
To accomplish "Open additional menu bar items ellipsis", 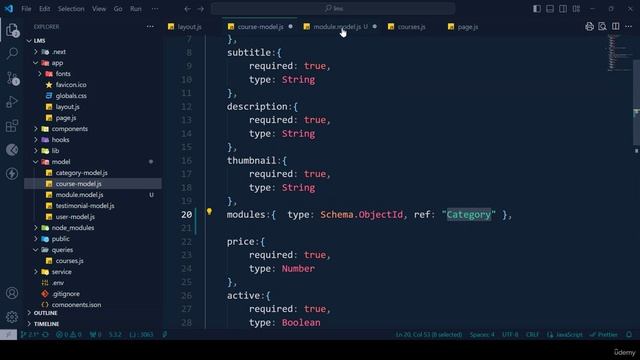I will (155, 9).
